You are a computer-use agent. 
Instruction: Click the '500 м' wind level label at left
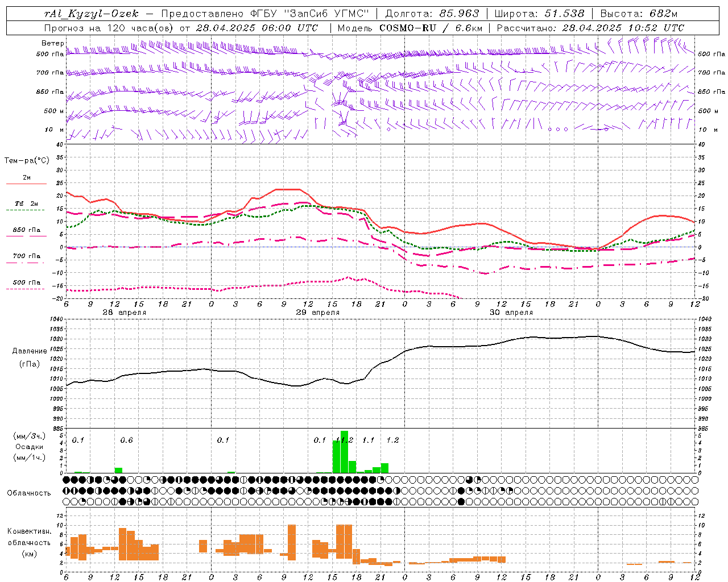coord(54,111)
